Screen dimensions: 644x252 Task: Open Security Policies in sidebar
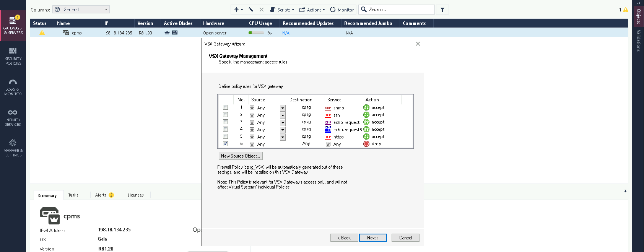click(13, 56)
